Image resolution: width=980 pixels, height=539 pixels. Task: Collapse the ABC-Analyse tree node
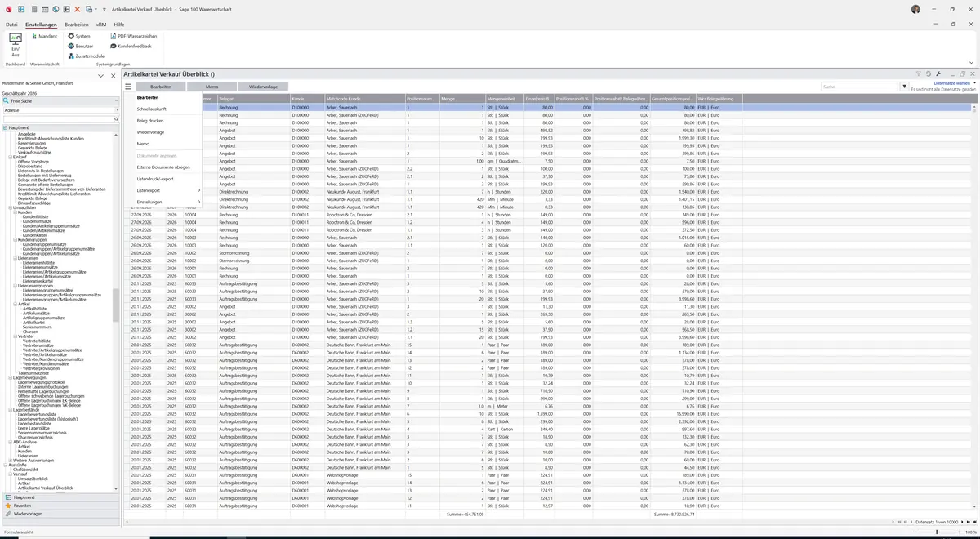[x=10, y=441]
